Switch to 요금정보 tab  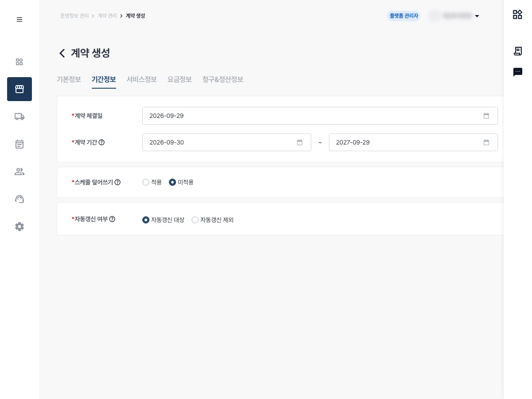[180, 79]
